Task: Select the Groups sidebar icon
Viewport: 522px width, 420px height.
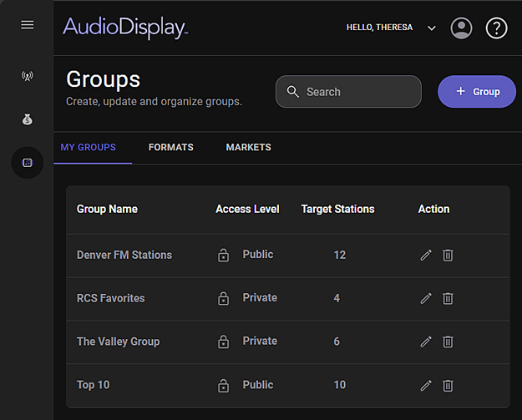Action: coord(28,163)
